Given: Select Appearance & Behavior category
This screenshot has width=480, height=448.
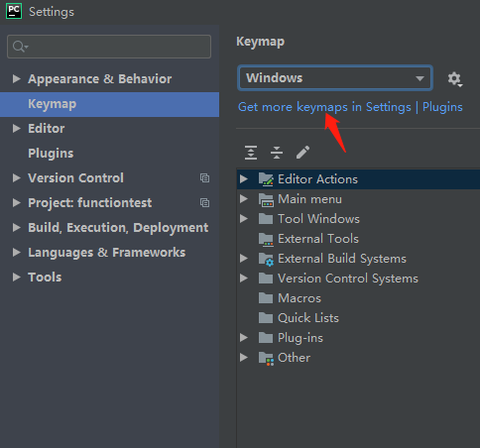Looking at the screenshot, I should pyautogui.click(x=99, y=79).
